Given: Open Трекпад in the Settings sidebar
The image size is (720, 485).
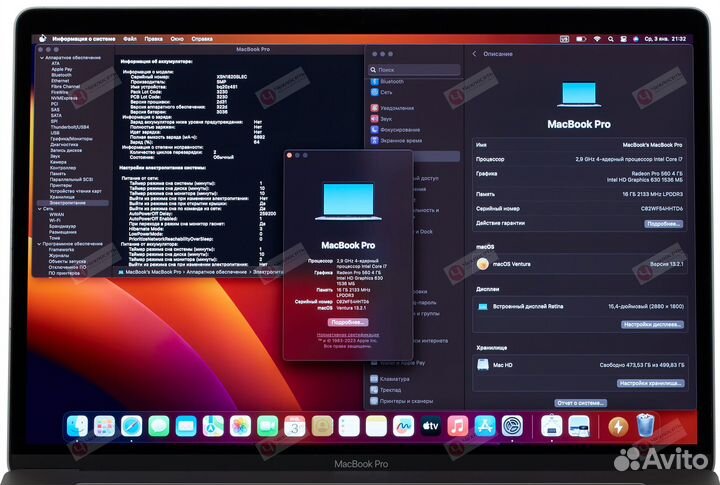Looking at the screenshot, I should coord(385,390).
